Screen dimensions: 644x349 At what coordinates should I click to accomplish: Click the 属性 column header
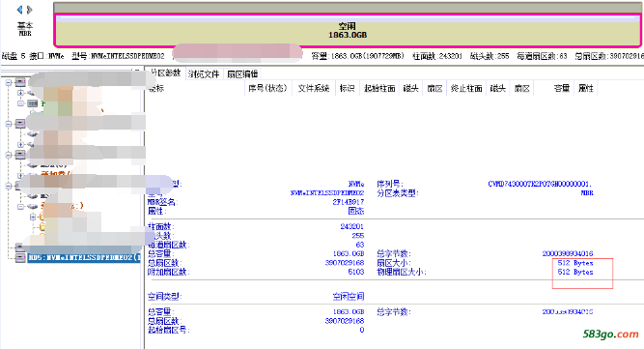[x=586, y=88]
